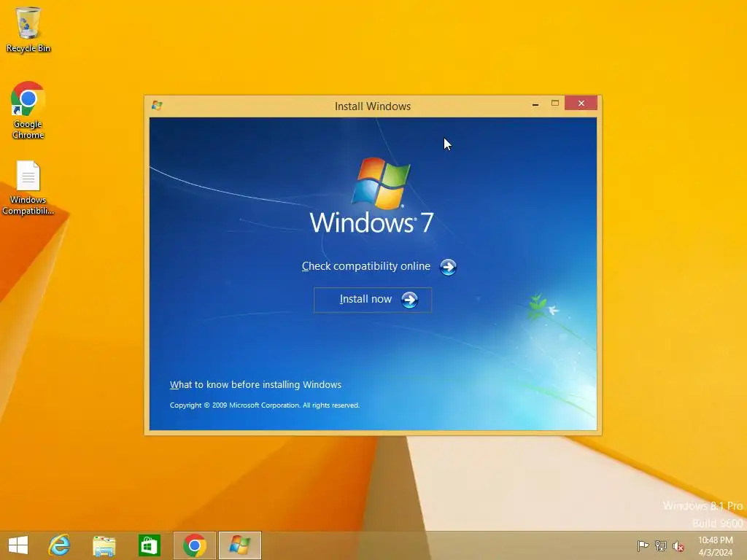747x560 pixels.
Task: Open the Start button on taskbar
Action: point(18,545)
